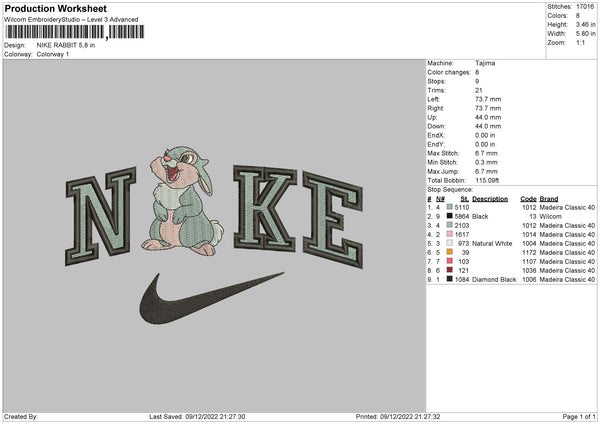This screenshot has height=424, width=600.
Task: Click the rabbit character in the design
Action: pos(181,201)
